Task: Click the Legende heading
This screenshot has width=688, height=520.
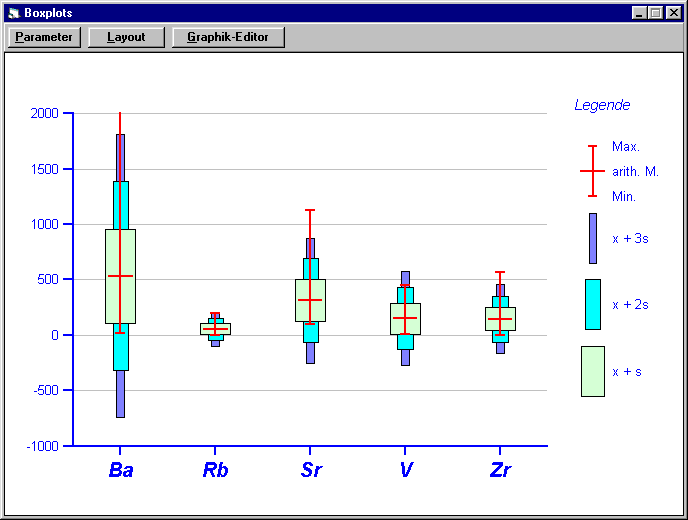Action: [602, 105]
